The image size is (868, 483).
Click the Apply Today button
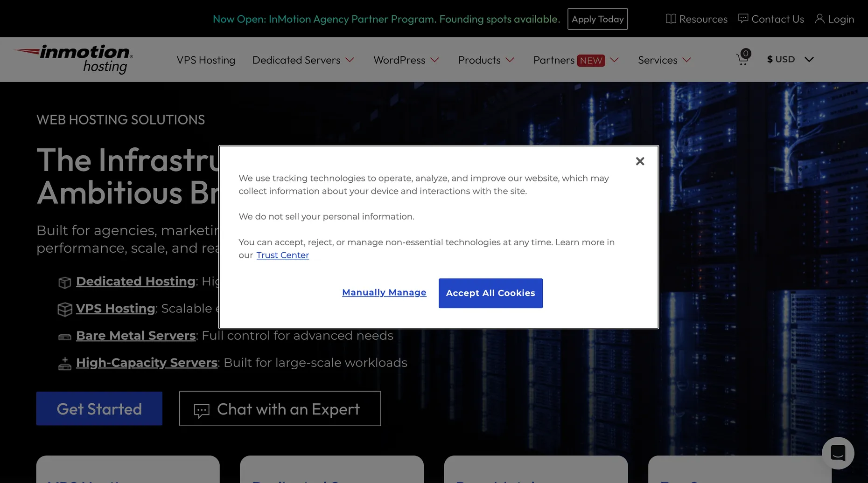(x=597, y=19)
